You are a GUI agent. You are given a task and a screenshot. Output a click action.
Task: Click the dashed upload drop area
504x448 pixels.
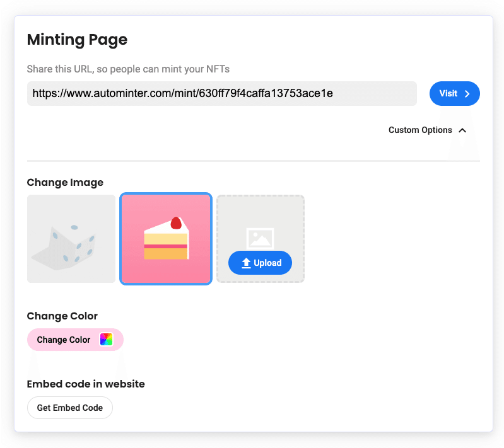click(x=261, y=239)
